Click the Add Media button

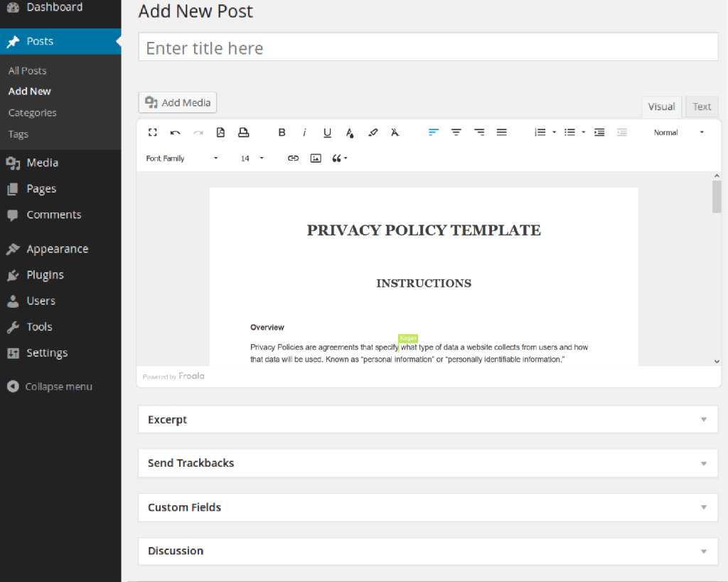coord(177,102)
